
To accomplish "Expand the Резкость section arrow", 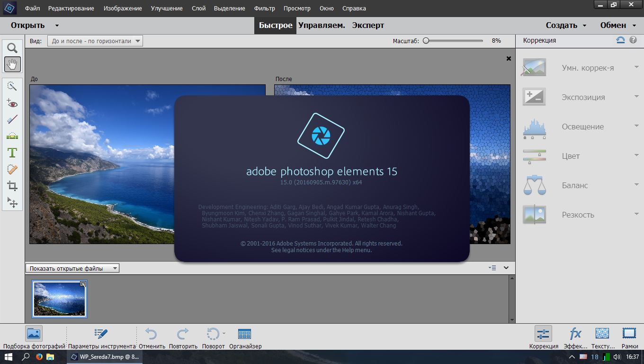I will click(x=636, y=214).
